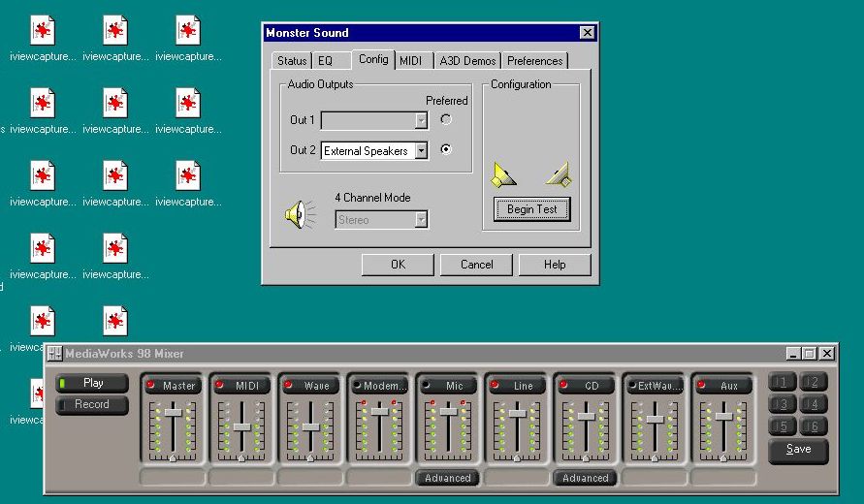The image size is (864, 504).
Task: Switch to the Status tab
Action: (x=292, y=61)
